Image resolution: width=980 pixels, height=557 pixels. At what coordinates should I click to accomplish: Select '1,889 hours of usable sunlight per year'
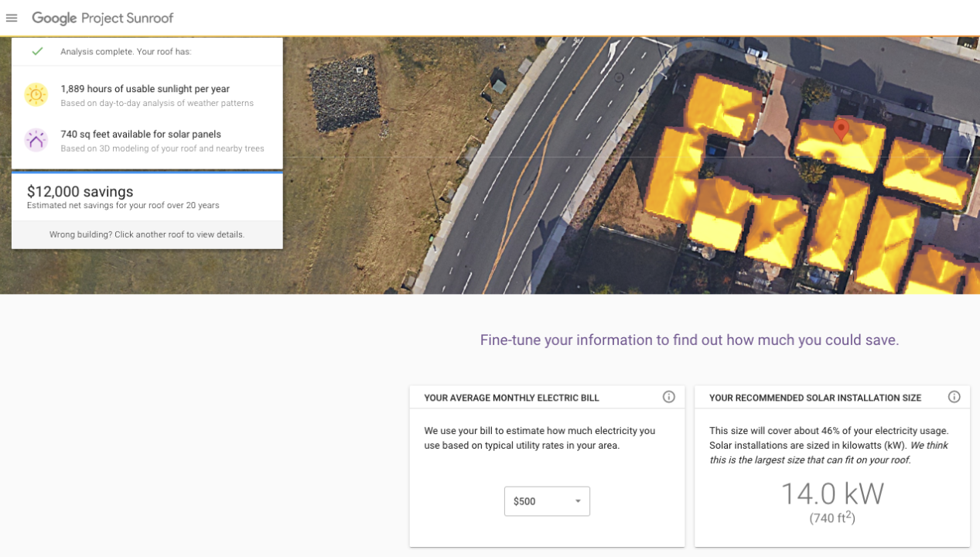pyautogui.click(x=145, y=89)
